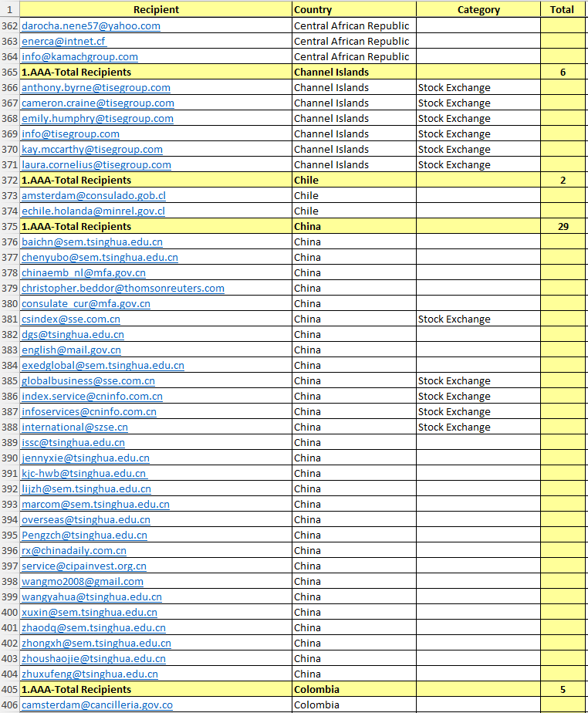Viewport: 588px width, 713px height.
Task: Select row header 365
Action: [9, 73]
